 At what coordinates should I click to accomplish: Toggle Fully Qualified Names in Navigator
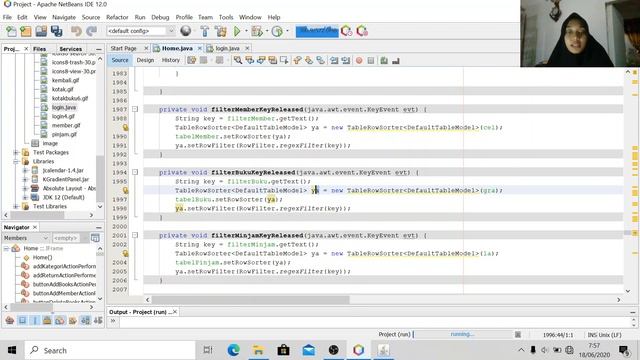[x=73, y=320]
